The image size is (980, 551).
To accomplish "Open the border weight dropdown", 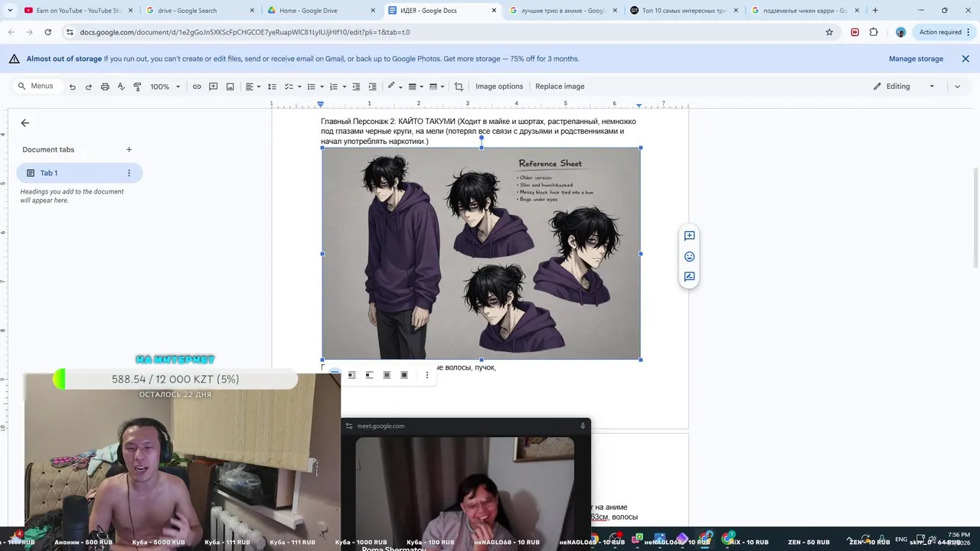I will click(x=415, y=86).
